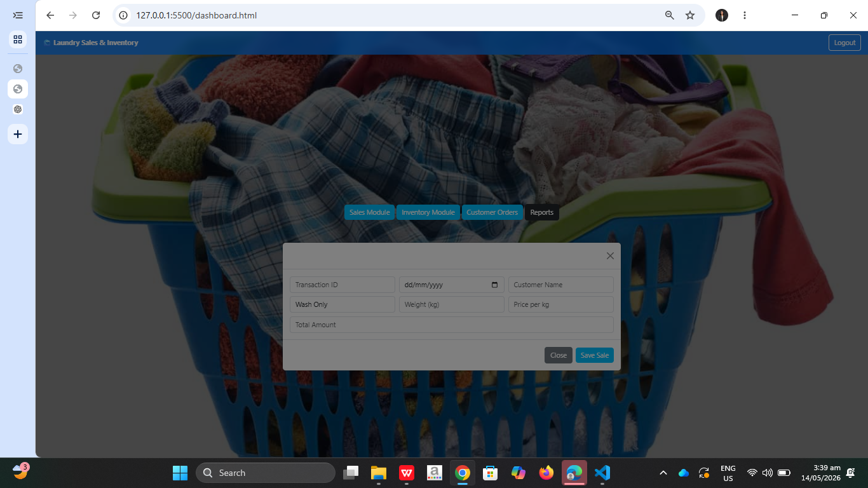Open OneDrive cloud tray icon

(x=684, y=473)
